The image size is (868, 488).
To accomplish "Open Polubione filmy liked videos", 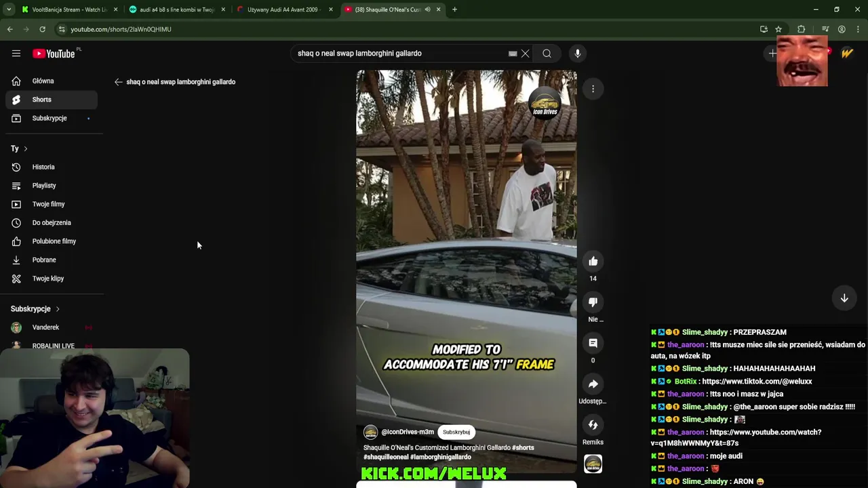I will click(x=52, y=241).
